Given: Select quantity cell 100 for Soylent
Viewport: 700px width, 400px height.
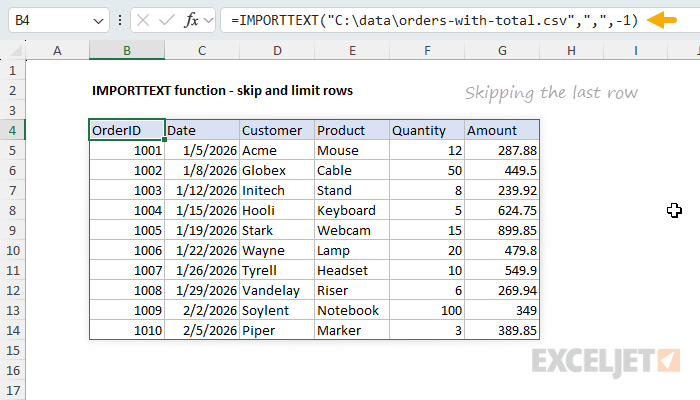Looking at the screenshot, I should pyautogui.click(x=427, y=310).
